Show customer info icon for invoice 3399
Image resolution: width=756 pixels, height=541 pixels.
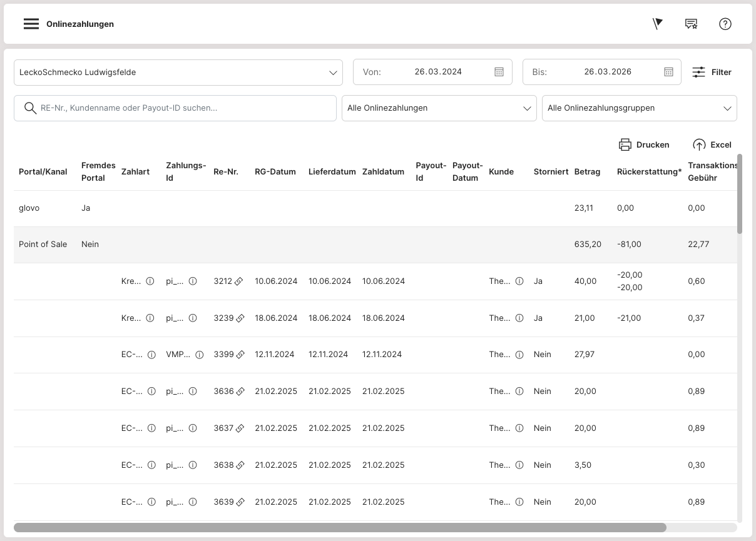coord(519,355)
